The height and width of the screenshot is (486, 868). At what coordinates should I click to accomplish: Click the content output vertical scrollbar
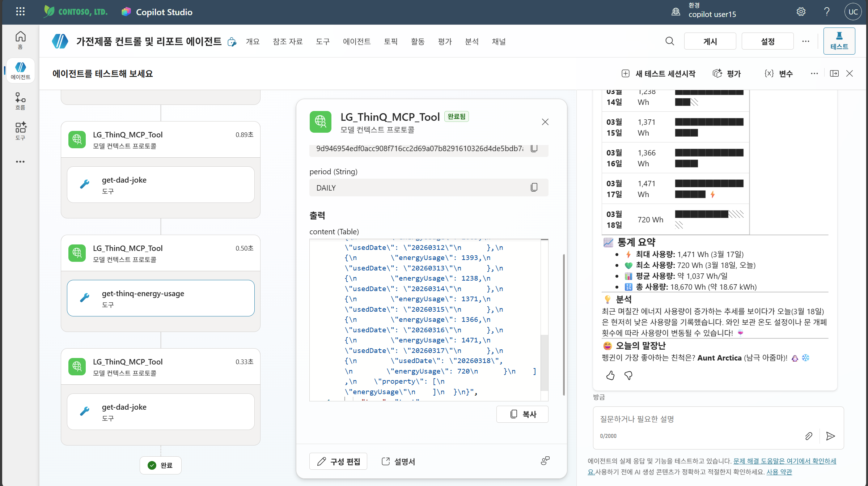(x=544, y=320)
